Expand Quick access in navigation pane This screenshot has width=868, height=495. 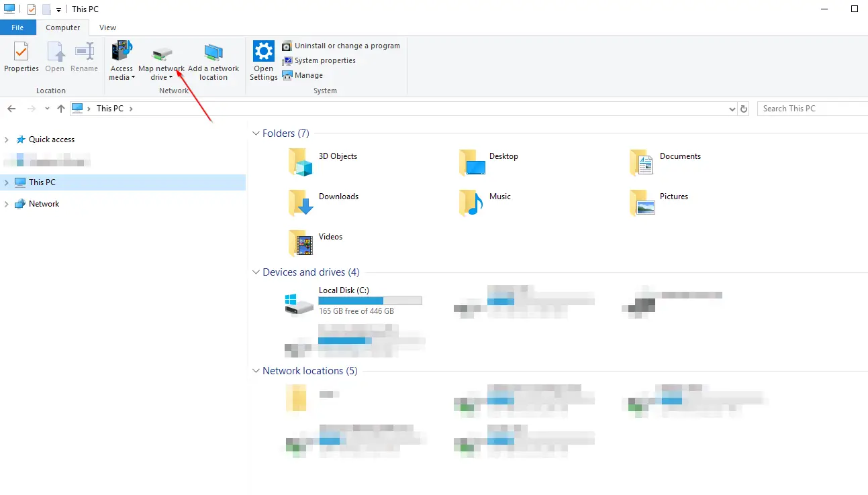7,140
